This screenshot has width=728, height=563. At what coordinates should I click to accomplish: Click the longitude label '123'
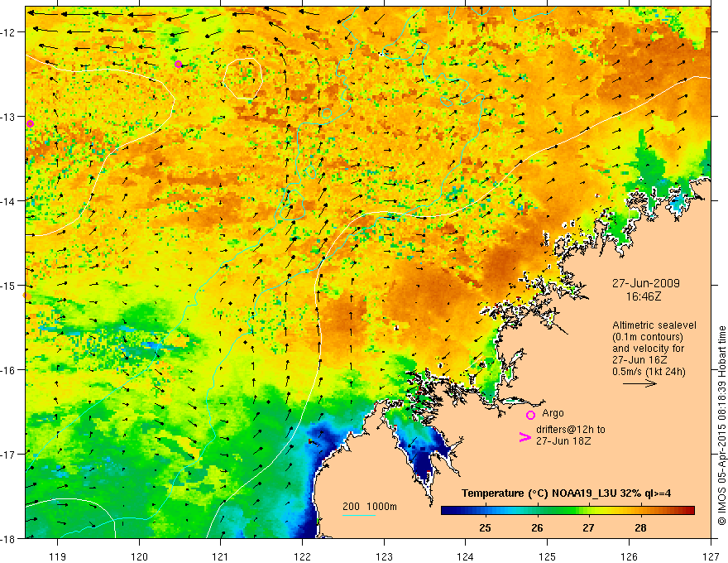pos(384,556)
